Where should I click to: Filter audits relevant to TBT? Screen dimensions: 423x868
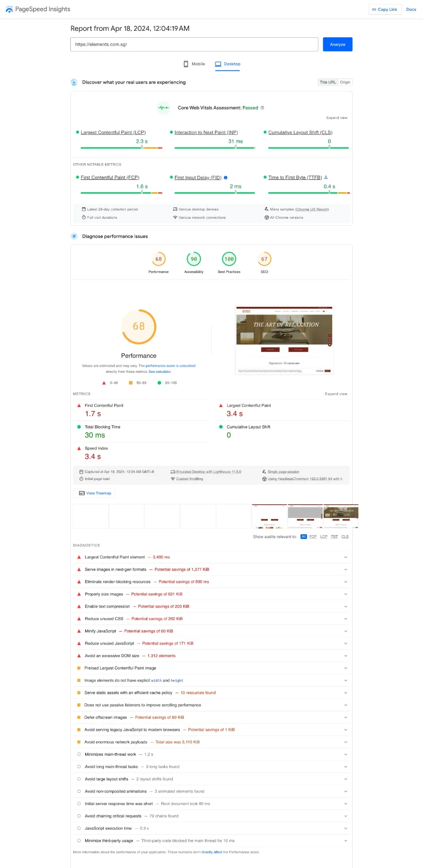pos(334,537)
